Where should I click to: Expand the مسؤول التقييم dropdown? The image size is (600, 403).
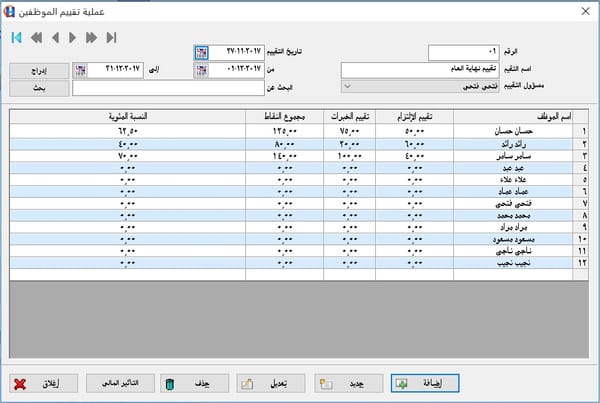(347, 86)
